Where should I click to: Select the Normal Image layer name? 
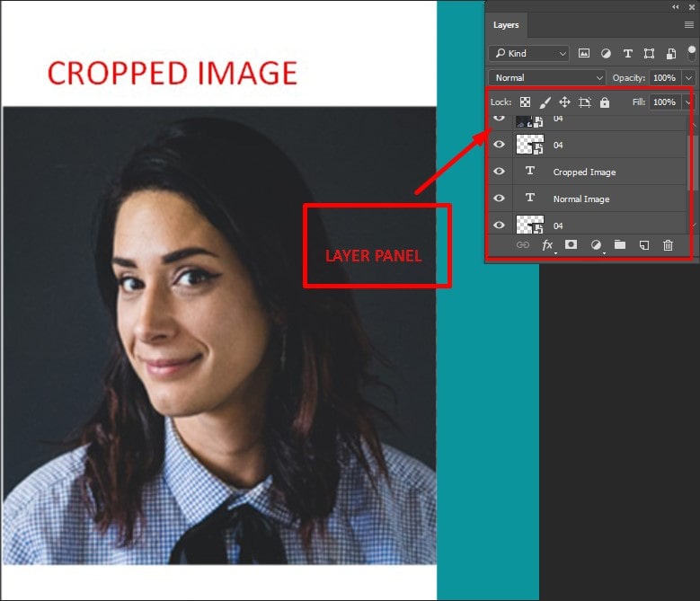(x=581, y=199)
